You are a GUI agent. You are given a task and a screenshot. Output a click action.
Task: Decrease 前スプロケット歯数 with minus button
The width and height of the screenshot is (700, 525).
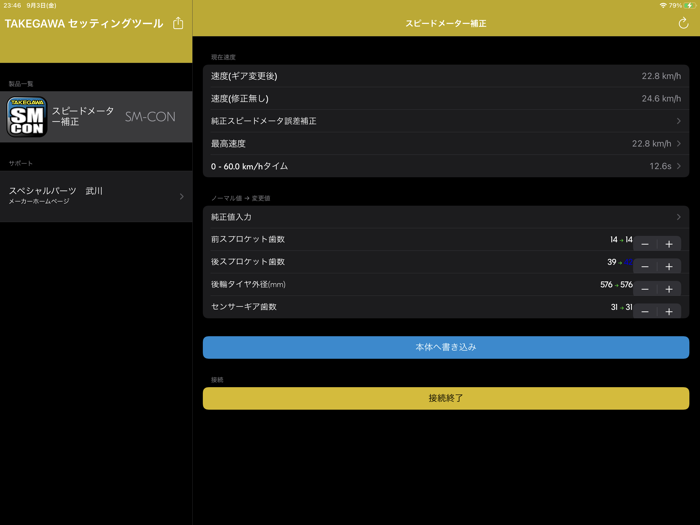tap(645, 244)
